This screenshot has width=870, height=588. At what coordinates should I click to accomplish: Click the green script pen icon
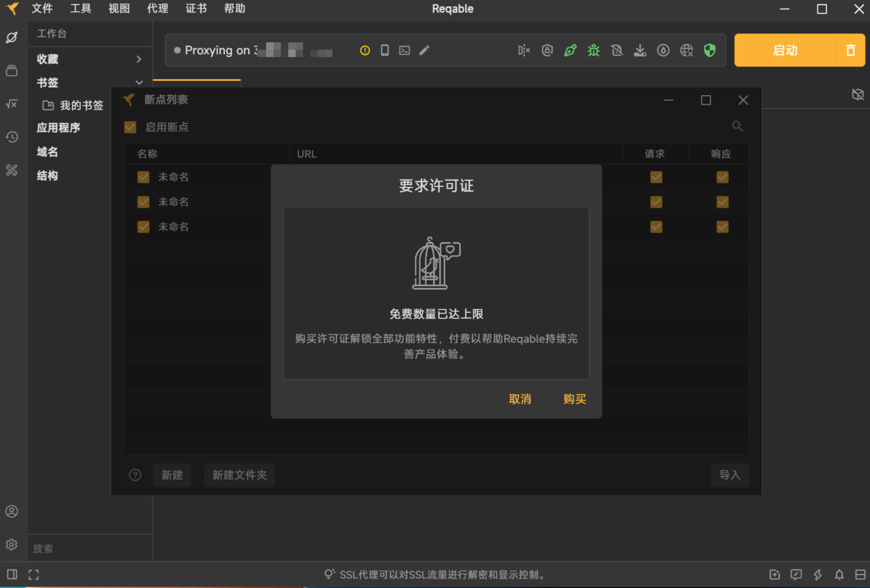point(570,50)
